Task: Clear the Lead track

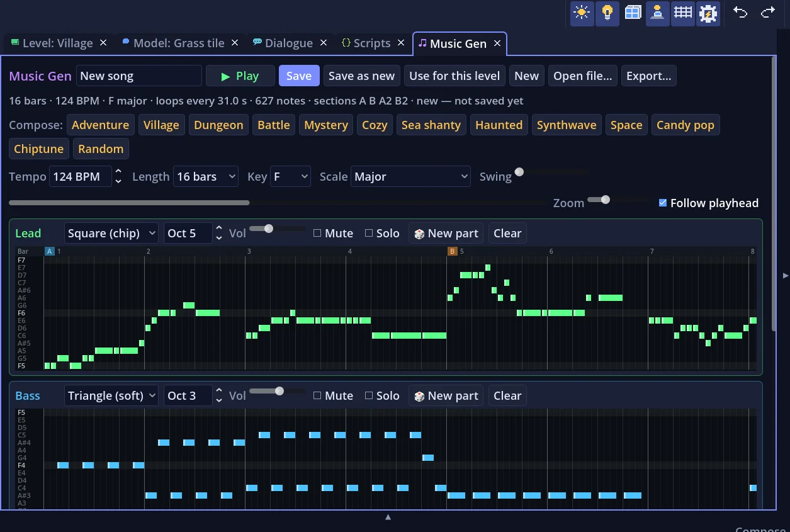Action: (507, 233)
